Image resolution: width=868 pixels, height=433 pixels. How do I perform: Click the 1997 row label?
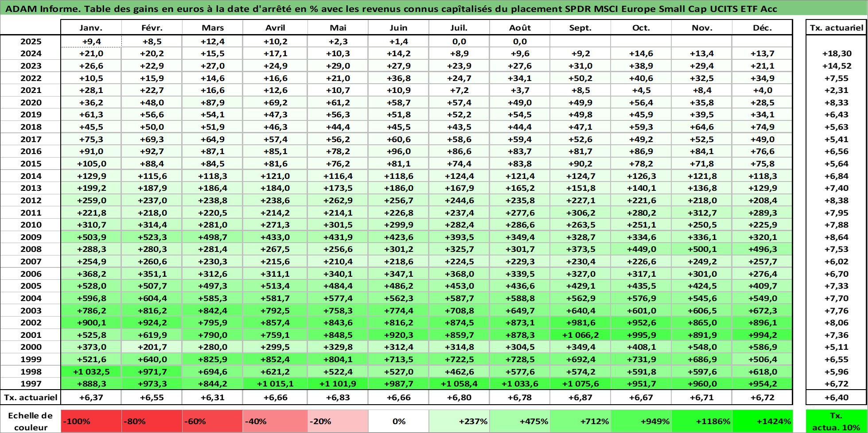(x=31, y=384)
